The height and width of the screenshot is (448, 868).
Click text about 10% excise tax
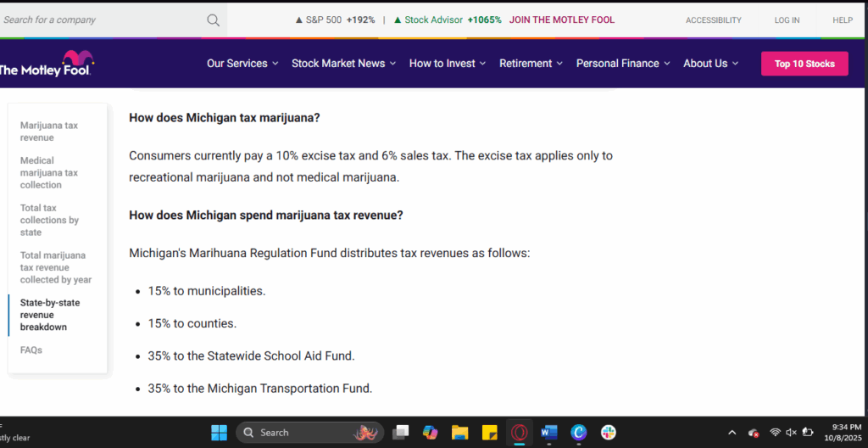click(371, 167)
